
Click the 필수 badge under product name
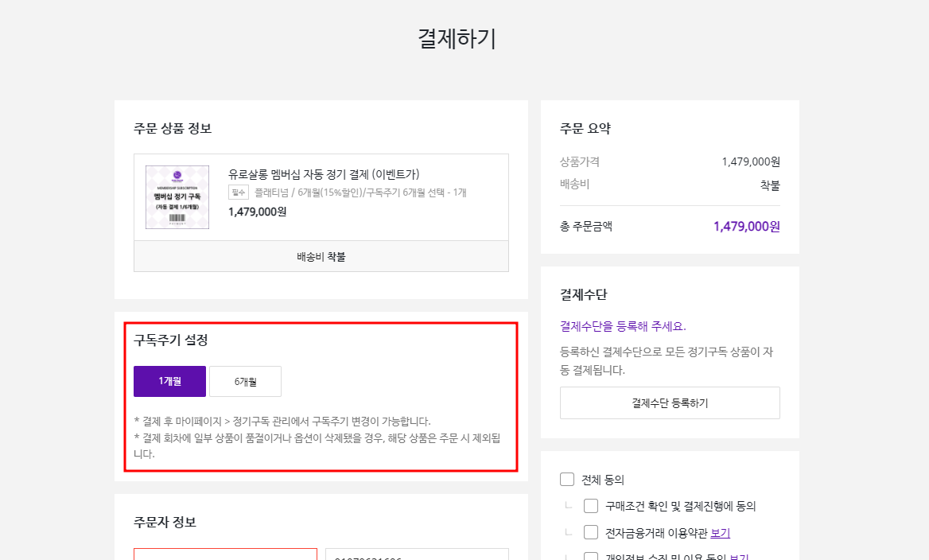point(239,192)
